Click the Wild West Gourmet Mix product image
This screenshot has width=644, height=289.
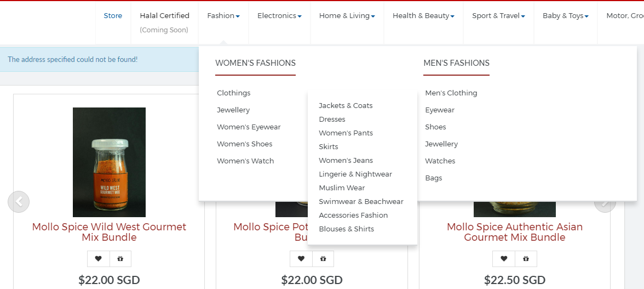click(109, 162)
